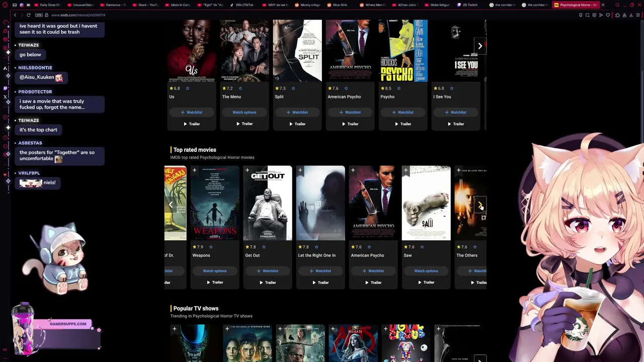Viewport: 644px width, 362px height.
Task: Add Get Out to Watchlist button
Action: [268, 271]
